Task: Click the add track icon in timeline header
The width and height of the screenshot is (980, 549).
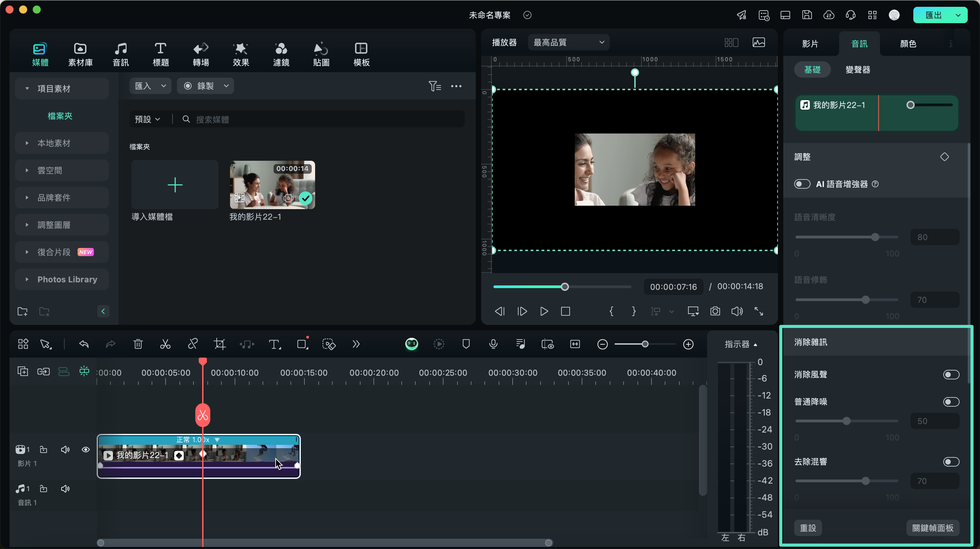Action: (23, 371)
